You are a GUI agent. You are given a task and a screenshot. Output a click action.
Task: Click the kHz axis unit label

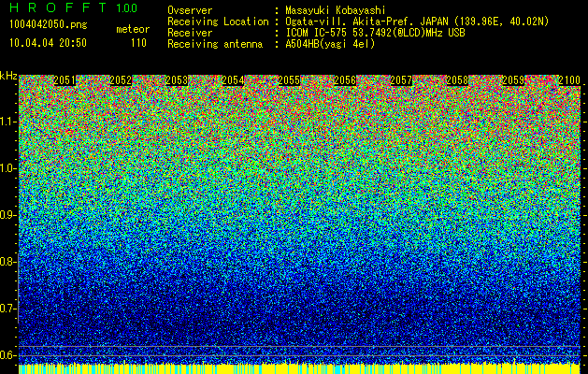(x=8, y=76)
